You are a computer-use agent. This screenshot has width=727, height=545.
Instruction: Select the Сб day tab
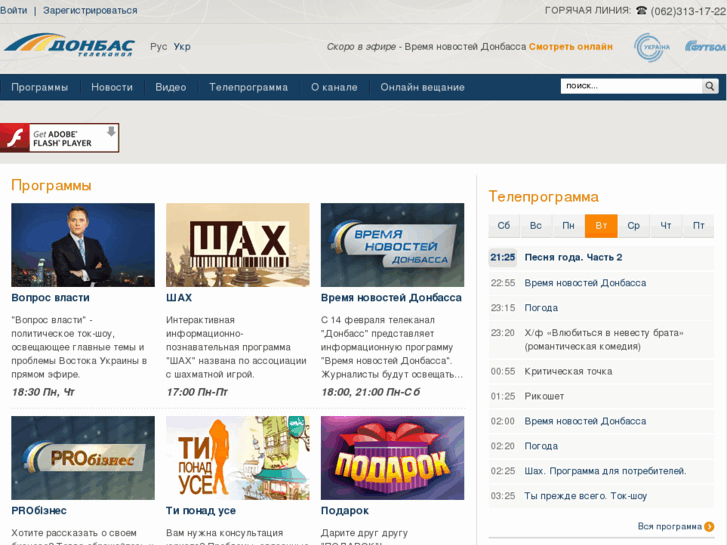[x=504, y=226]
